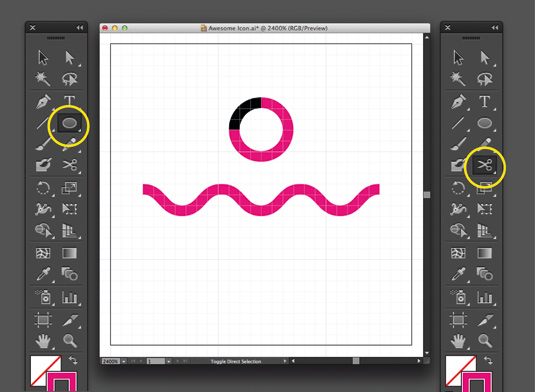Activate the Artboard tool in left panel
Screen dimensions: 535x392
point(43,320)
